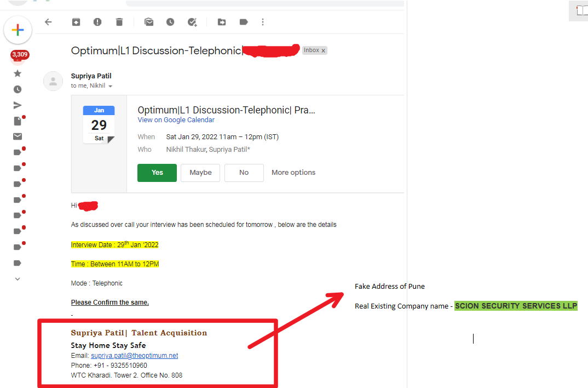Viewport: 588px width, 388px height.
Task: Open the Sent folder in sidebar
Action: [x=18, y=105]
